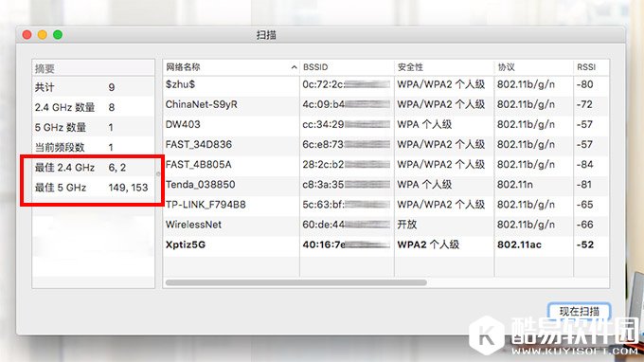Click the 5 GHz 数量 row

tap(93, 127)
